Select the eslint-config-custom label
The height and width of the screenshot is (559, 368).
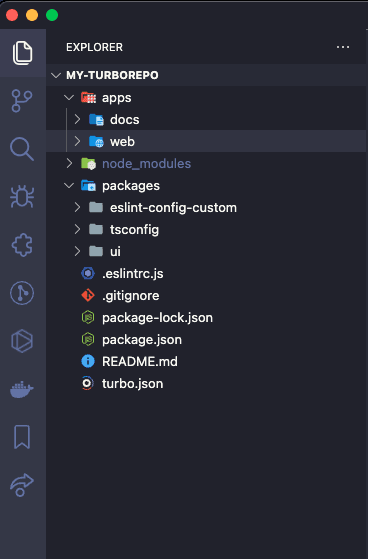173,208
